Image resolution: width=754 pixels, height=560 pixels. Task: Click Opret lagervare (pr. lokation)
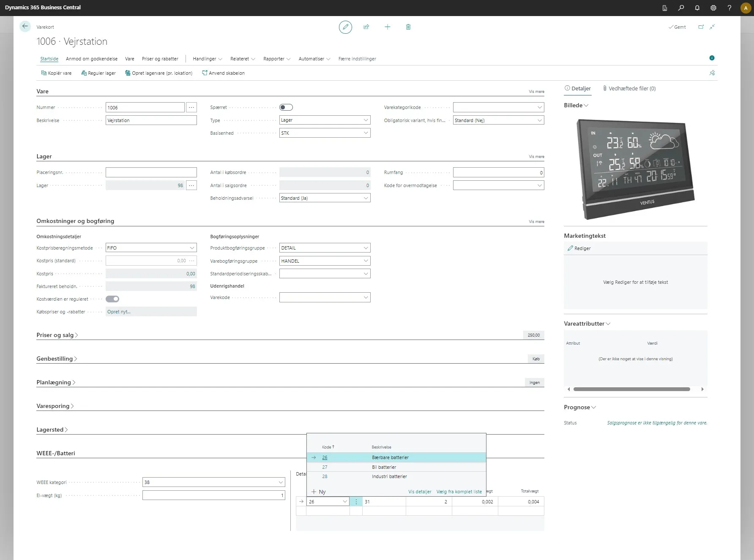pyautogui.click(x=158, y=73)
